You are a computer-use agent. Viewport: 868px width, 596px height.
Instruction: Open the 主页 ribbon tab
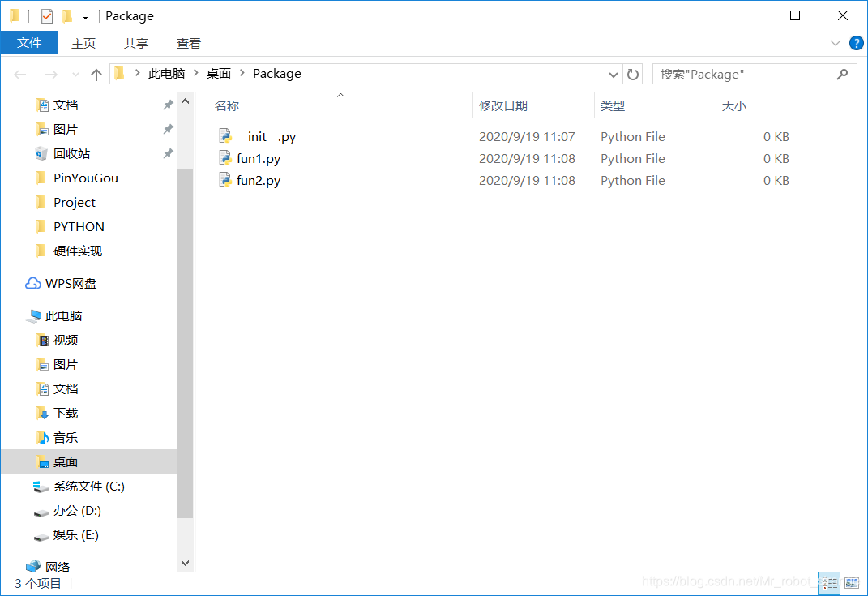click(83, 43)
